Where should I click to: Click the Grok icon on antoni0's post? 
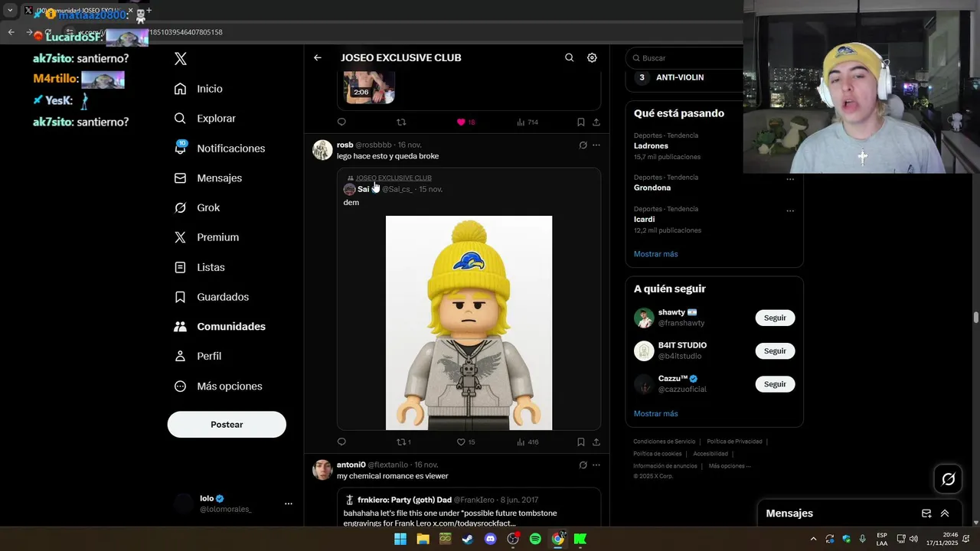[x=583, y=465]
